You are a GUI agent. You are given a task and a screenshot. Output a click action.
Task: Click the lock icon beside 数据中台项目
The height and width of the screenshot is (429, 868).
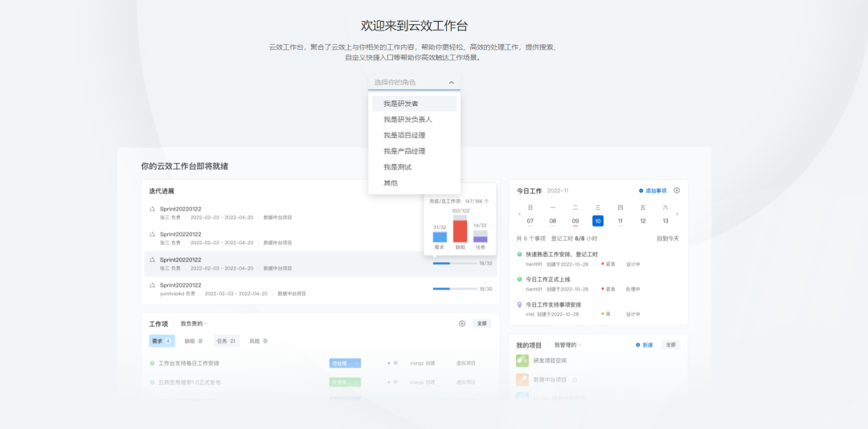click(574, 380)
